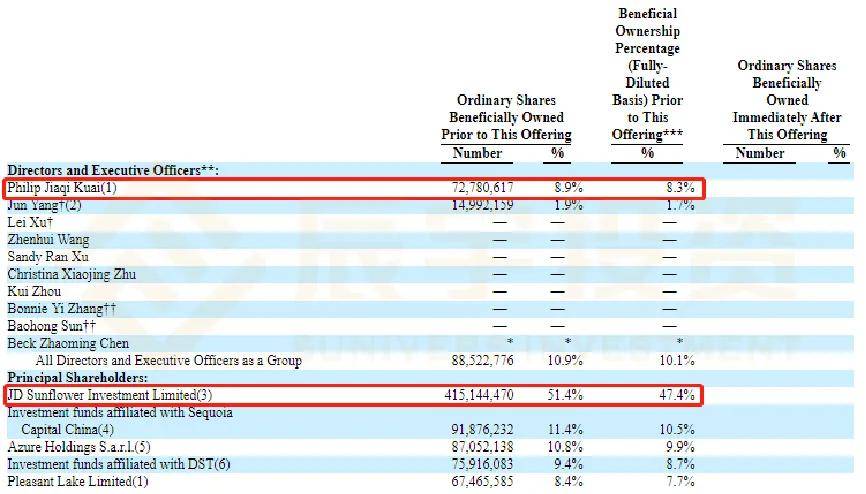This screenshot has height=494, width=866.
Task: Click Pleasant Lake Limited(1) entry
Action: (78, 481)
